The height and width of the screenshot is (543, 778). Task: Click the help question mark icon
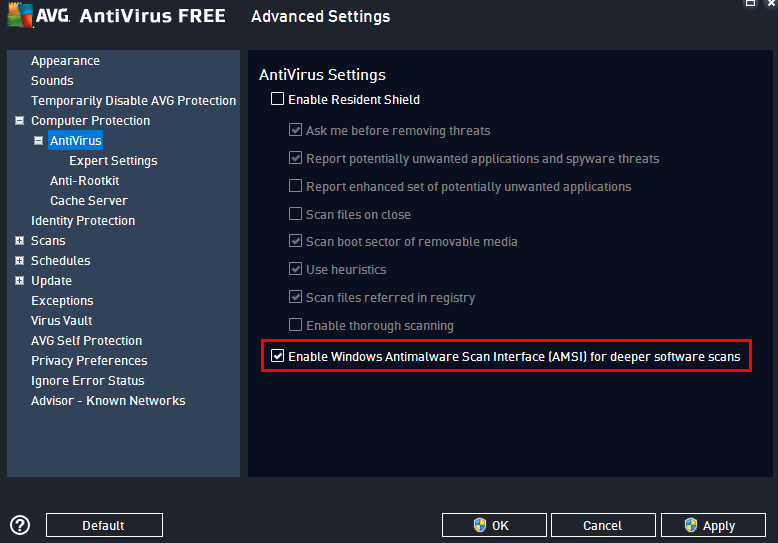pos(20,525)
